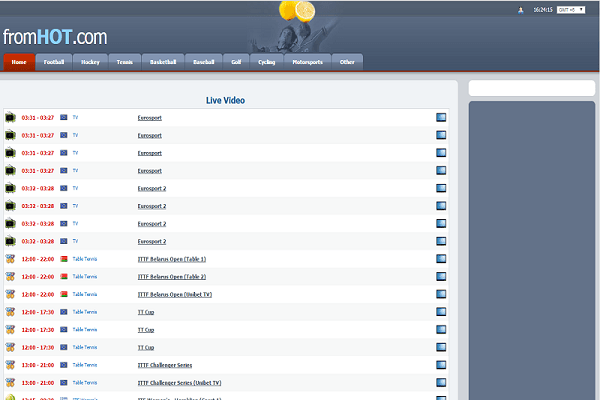Go to the Motorsports tab
This screenshot has height=400, width=600.
click(308, 62)
